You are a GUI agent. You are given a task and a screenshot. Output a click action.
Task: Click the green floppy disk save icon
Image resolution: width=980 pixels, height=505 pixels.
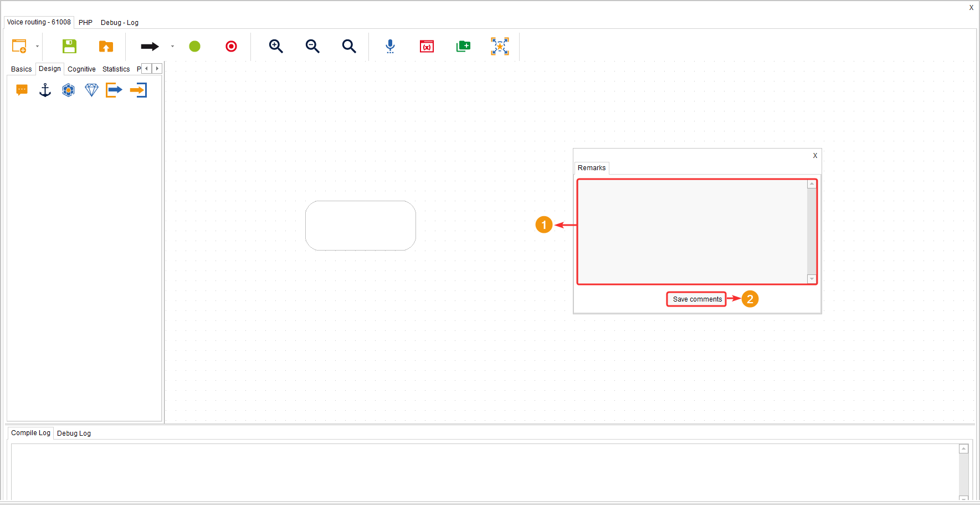69,46
